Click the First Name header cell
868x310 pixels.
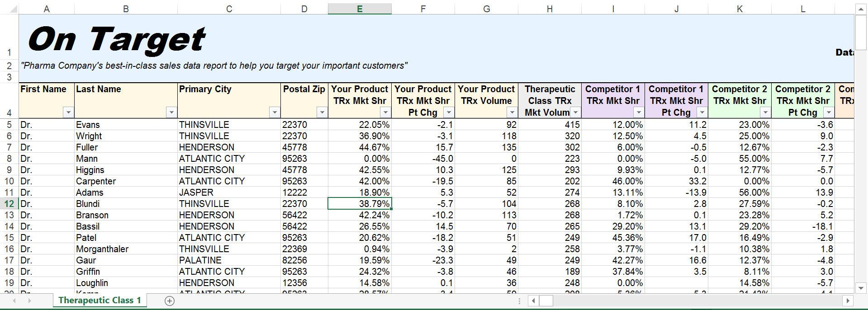click(47, 100)
